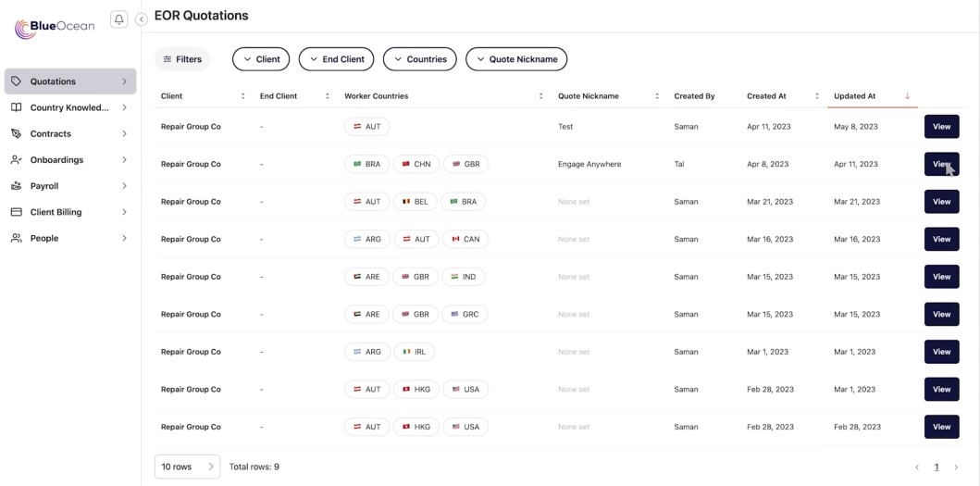Click the Client column sort icon
Viewport: 980px width, 486px height.
click(243, 96)
